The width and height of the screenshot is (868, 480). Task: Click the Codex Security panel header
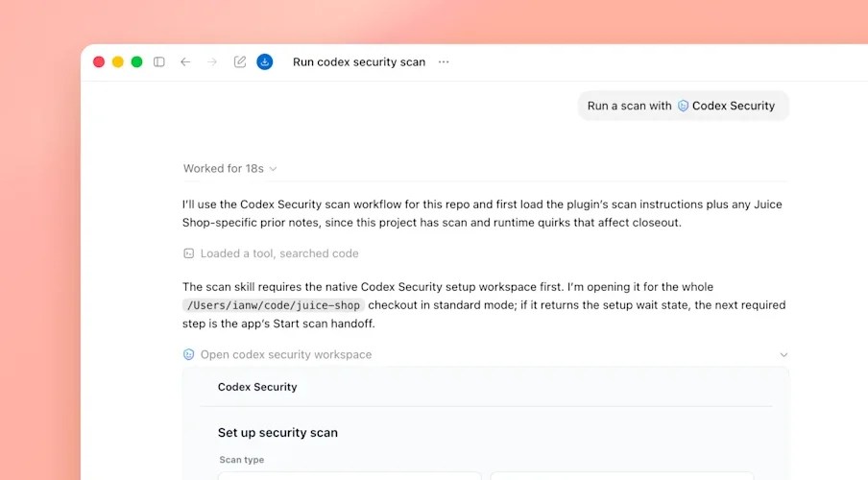(257, 387)
